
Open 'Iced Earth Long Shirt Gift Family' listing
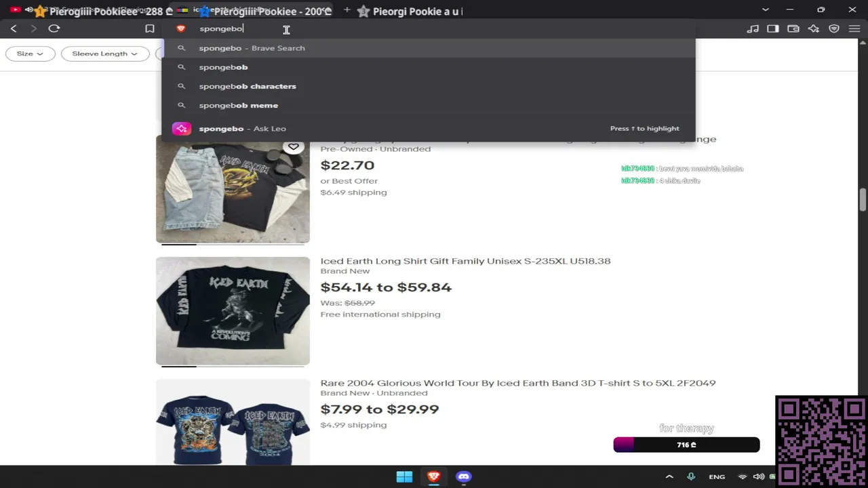point(465,261)
